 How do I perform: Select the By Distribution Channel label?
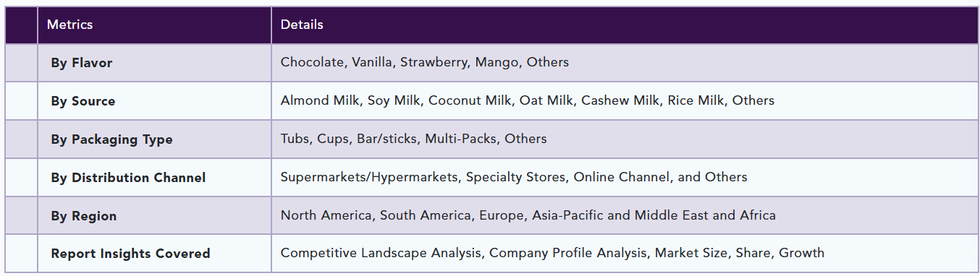128,178
